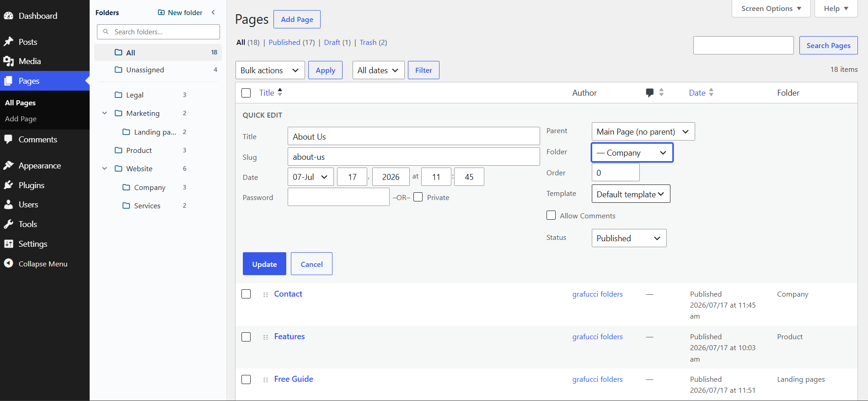Open the Screen Options tab

click(x=771, y=8)
